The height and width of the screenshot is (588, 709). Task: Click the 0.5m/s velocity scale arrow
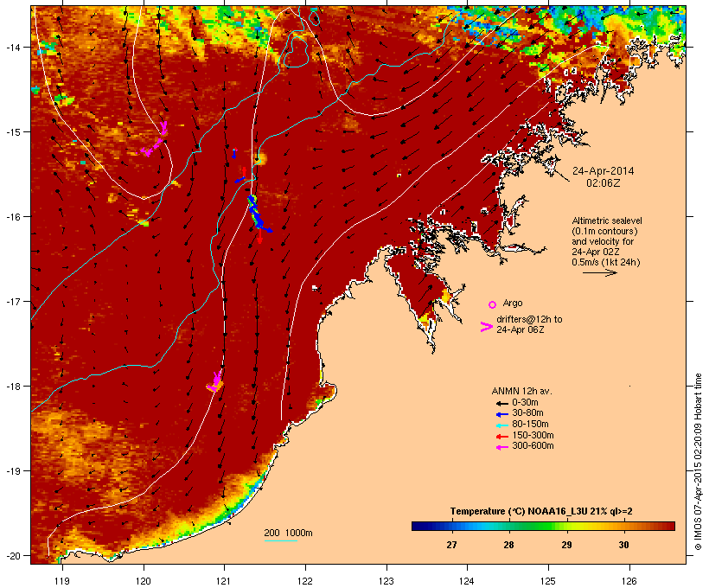coord(599,272)
